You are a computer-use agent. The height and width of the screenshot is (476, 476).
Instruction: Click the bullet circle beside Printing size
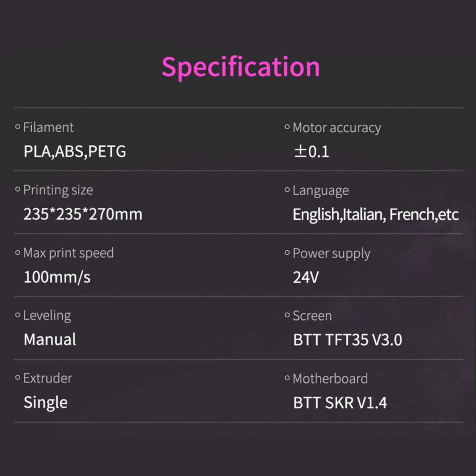17,190
